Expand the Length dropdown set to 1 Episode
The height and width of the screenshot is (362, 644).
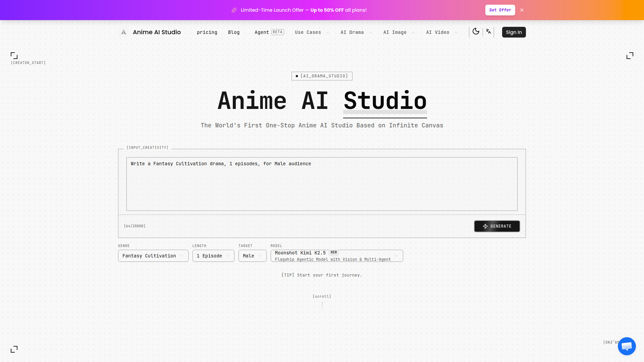pyautogui.click(x=213, y=255)
